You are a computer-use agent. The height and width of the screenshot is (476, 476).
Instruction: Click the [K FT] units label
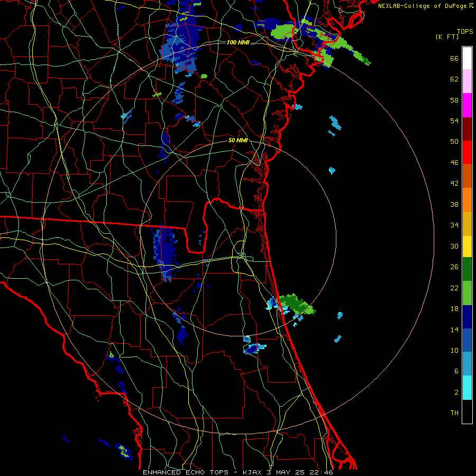pos(447,36)
